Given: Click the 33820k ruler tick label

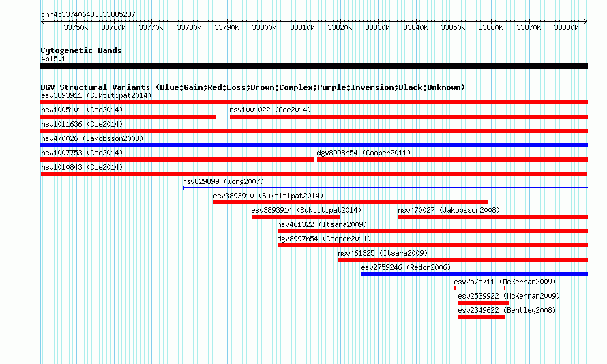Looking at the screenshot, I should 340,27.
